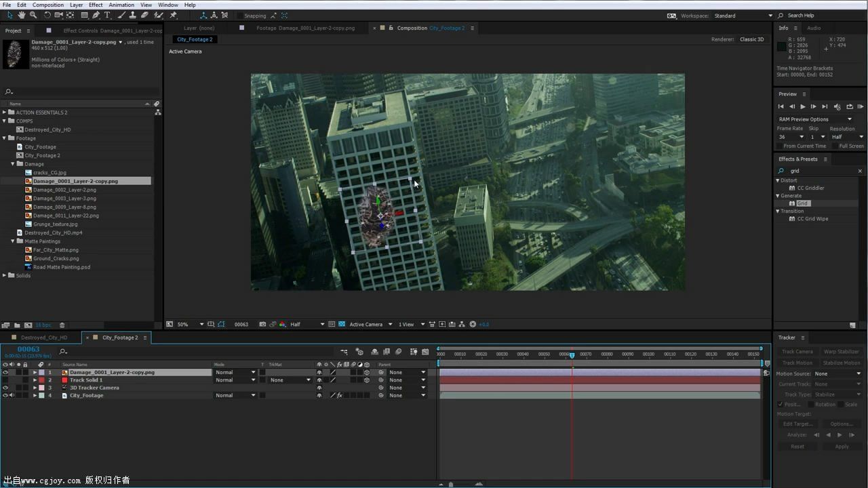The width and height of the screenshot is (868, 488).
Task: Switch to the Destroyed_City_HD timeline tab
Action: 44,338
